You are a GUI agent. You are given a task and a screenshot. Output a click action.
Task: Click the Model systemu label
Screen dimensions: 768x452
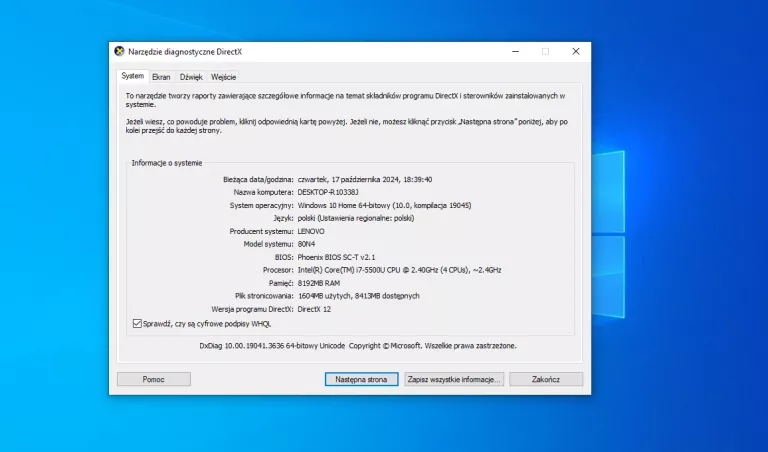268,244
